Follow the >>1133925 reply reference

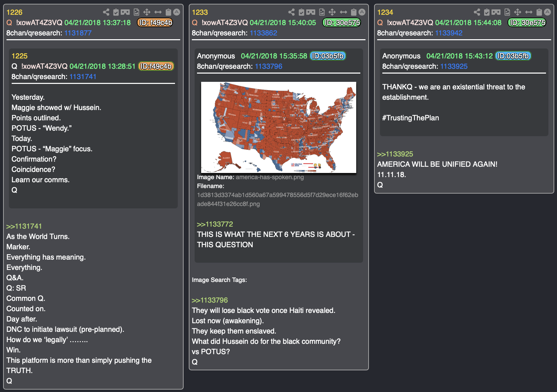(x=395, y=154)
